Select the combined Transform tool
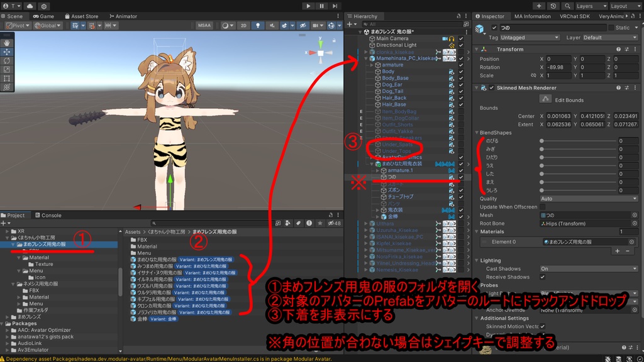This screenshot has width=644, height=362. pyautogui.click(x=7, y=87)
